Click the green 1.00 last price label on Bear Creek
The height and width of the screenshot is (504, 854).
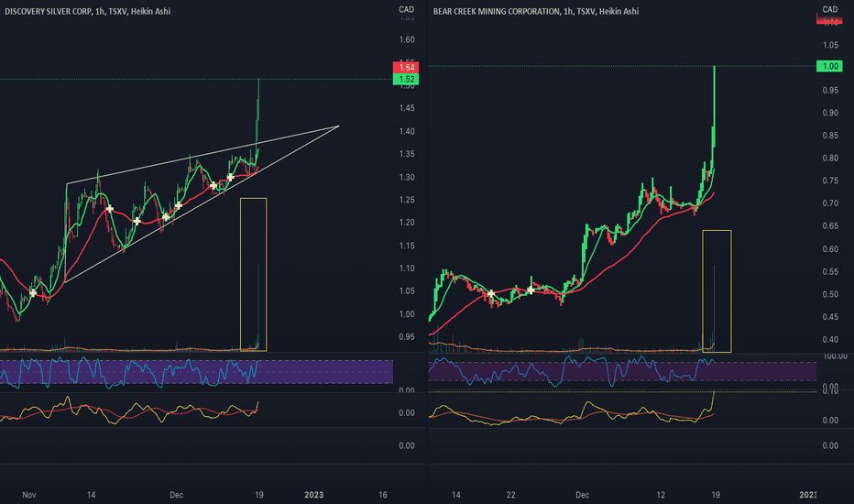point(829,67)
